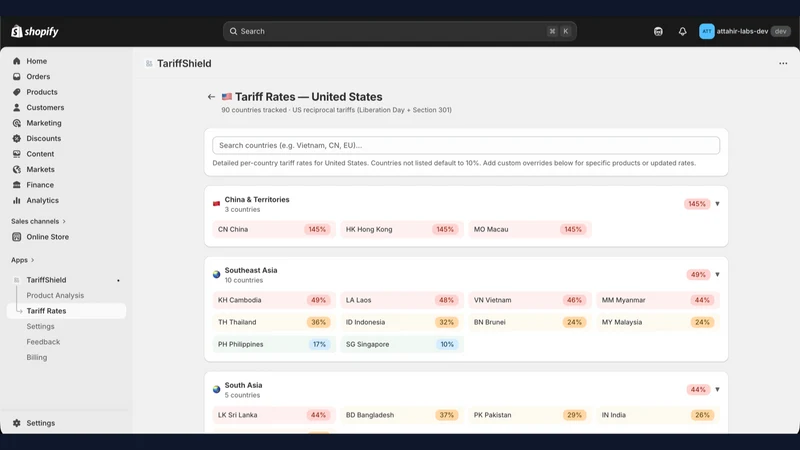Screen dimensions: 800x450
Task: Select MM Myanmar 44% tile
Action: (658, 300)
